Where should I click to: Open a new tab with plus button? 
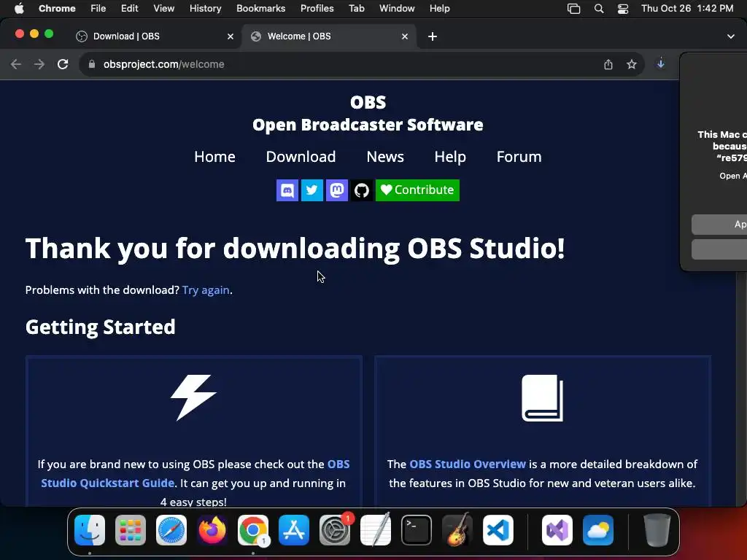tap(433, 36)
